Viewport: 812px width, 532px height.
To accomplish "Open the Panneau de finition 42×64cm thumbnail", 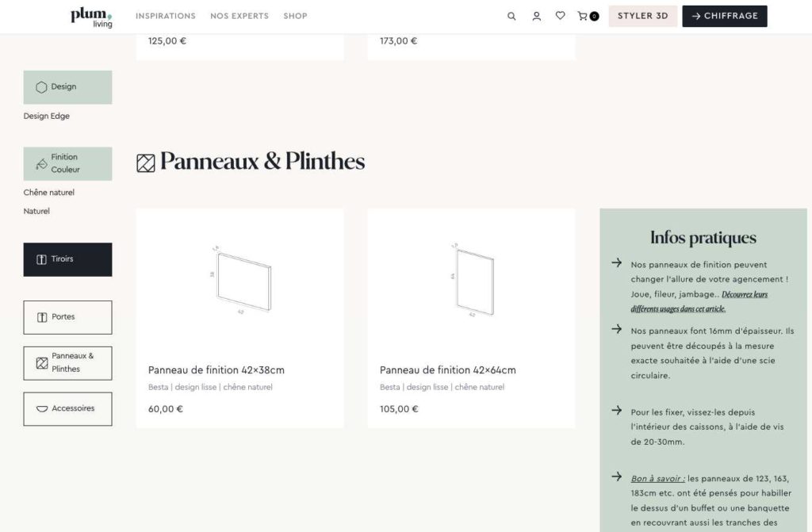I will tap(472, 280).
